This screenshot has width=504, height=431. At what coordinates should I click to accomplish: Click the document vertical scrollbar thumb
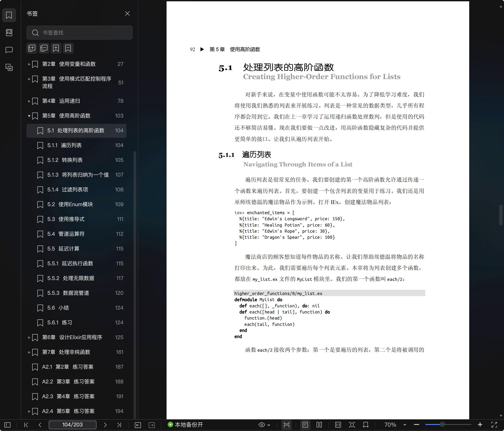tap(501, 215)
